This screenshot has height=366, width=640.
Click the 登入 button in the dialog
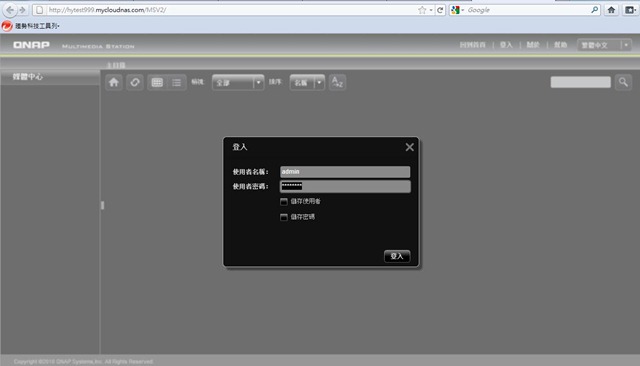[397, 256]
